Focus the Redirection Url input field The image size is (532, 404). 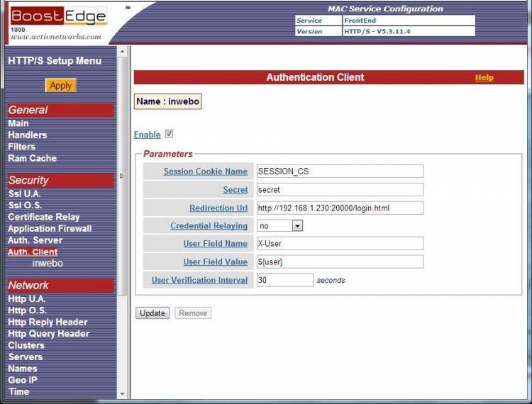pos(340,208)
